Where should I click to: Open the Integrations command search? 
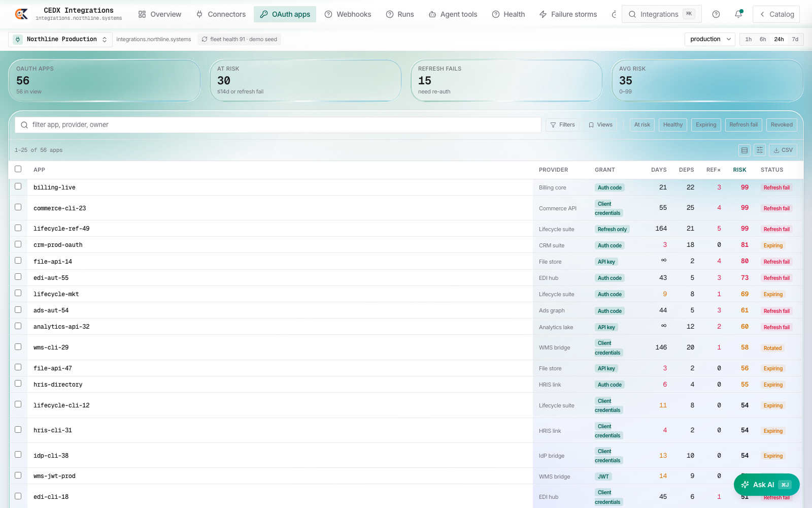pos(661,14)
